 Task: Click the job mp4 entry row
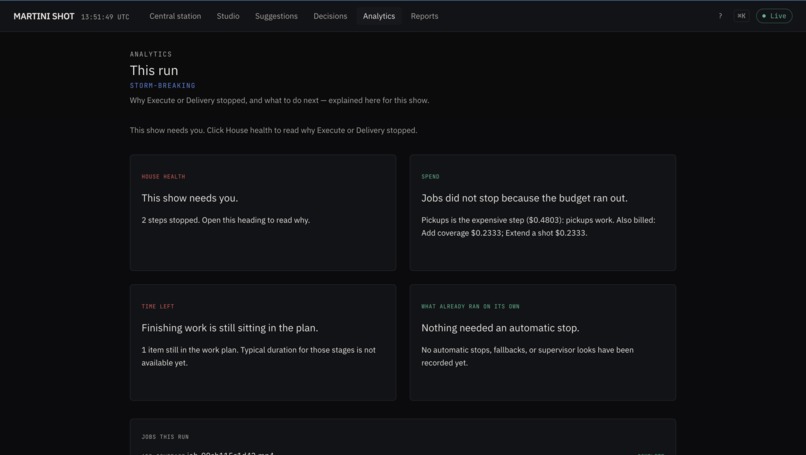(x=402, y=453)
